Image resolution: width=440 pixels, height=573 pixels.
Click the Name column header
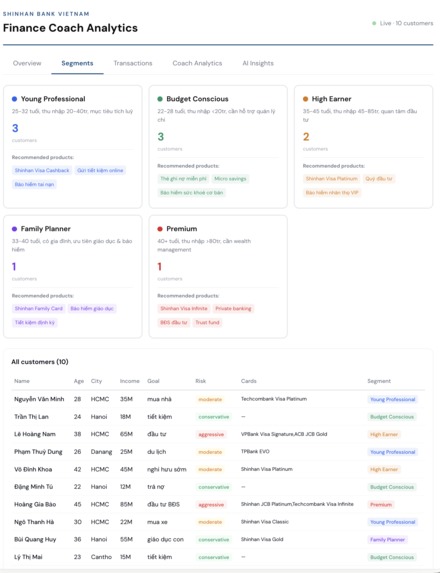[x=22, y=381]
